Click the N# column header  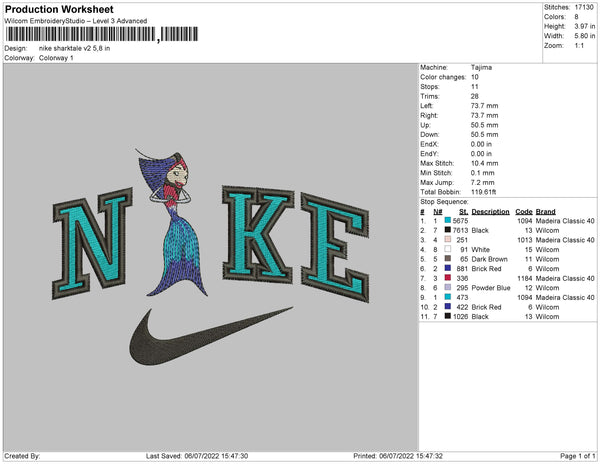point(437,212)
